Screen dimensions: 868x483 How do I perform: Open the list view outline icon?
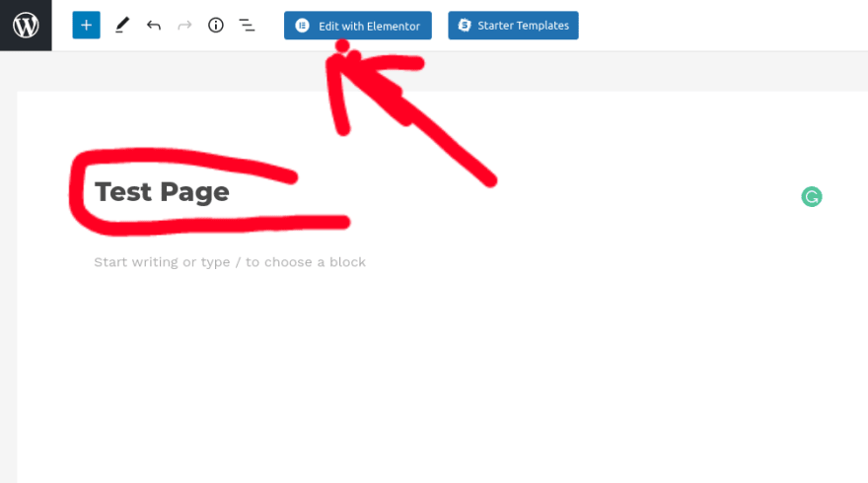point(247,26)
